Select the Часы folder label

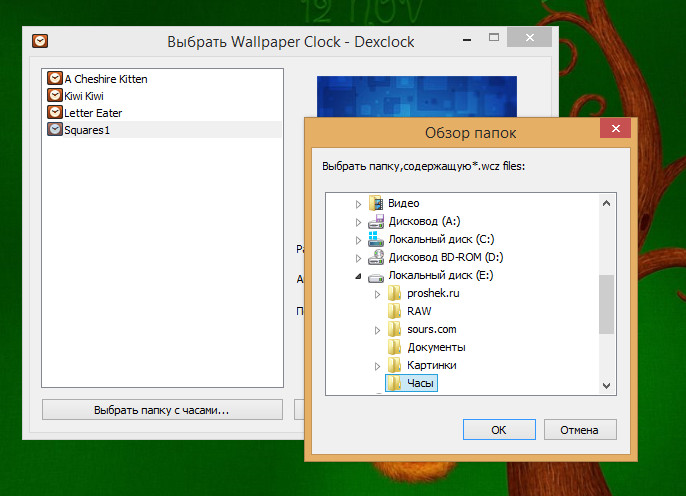pos(420,383)
